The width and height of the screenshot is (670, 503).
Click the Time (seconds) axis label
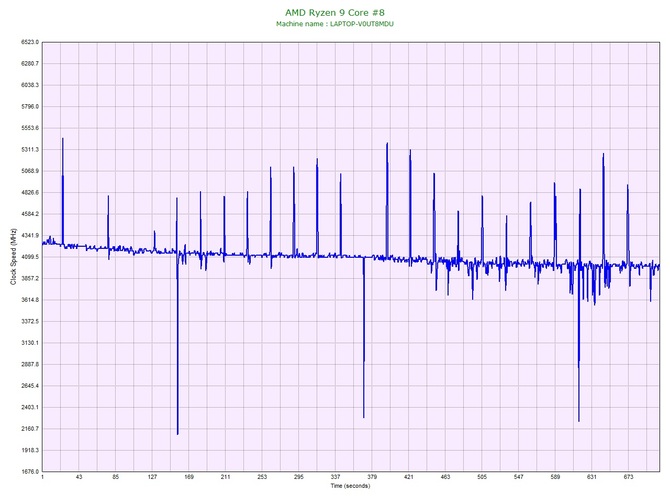(x=351, y=486)
